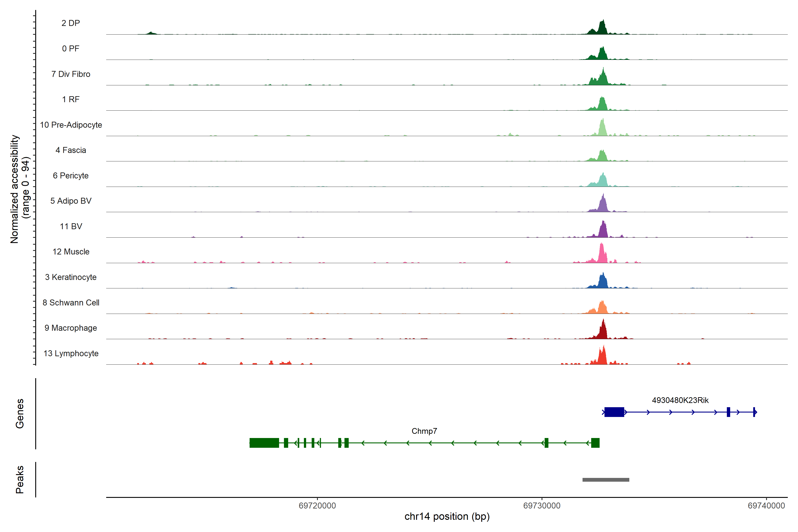Image resolution: width=798 pixels, height=532 pixels.
Task: Click the chr14 position axis title
Action: 447,516
